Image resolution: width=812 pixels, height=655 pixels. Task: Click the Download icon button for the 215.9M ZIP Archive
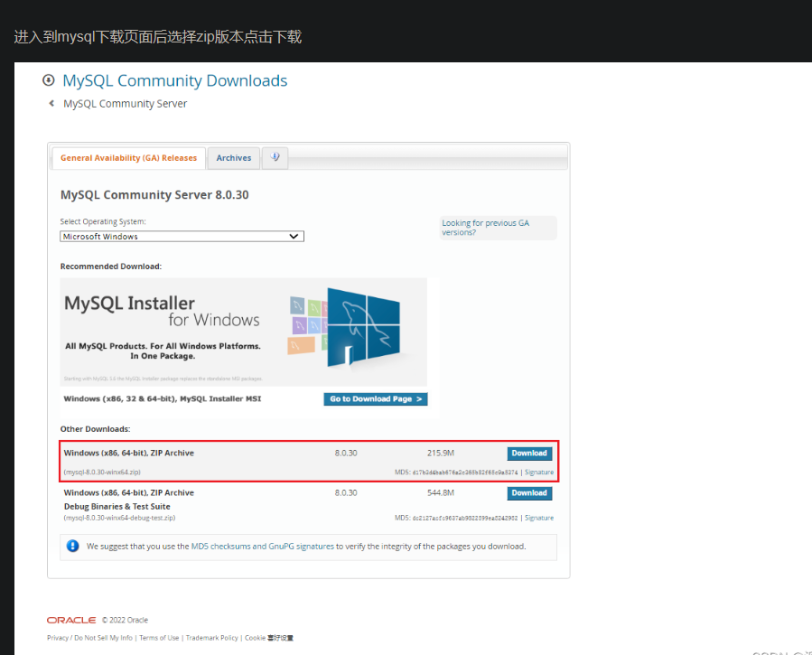point(529,453)
